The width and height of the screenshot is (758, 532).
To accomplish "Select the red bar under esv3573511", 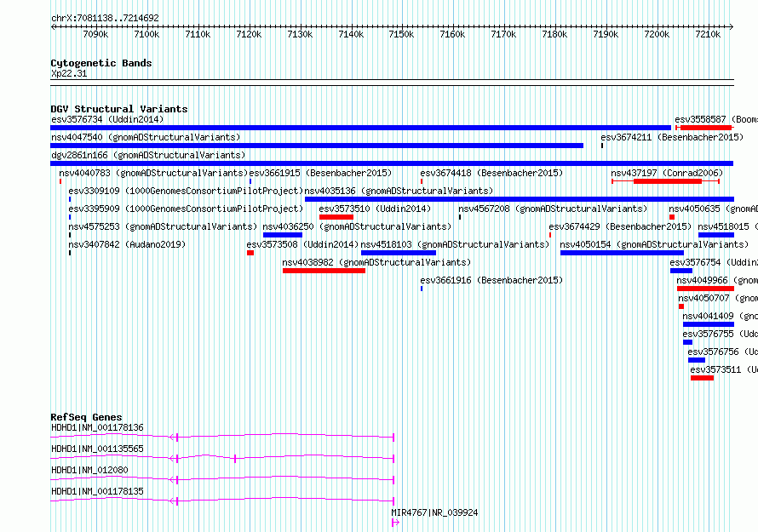I will [703, 378].
